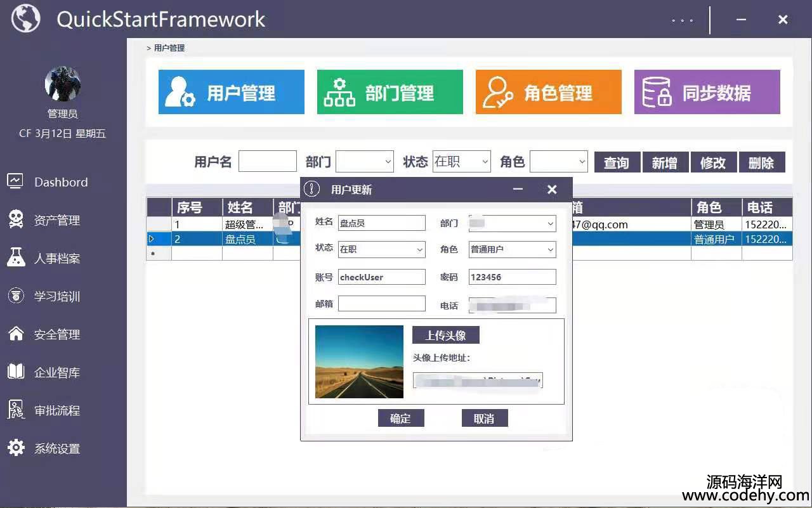Open the three-dots menu in title bar
This screenshot has height=508, width=812.
pos(682,20)
